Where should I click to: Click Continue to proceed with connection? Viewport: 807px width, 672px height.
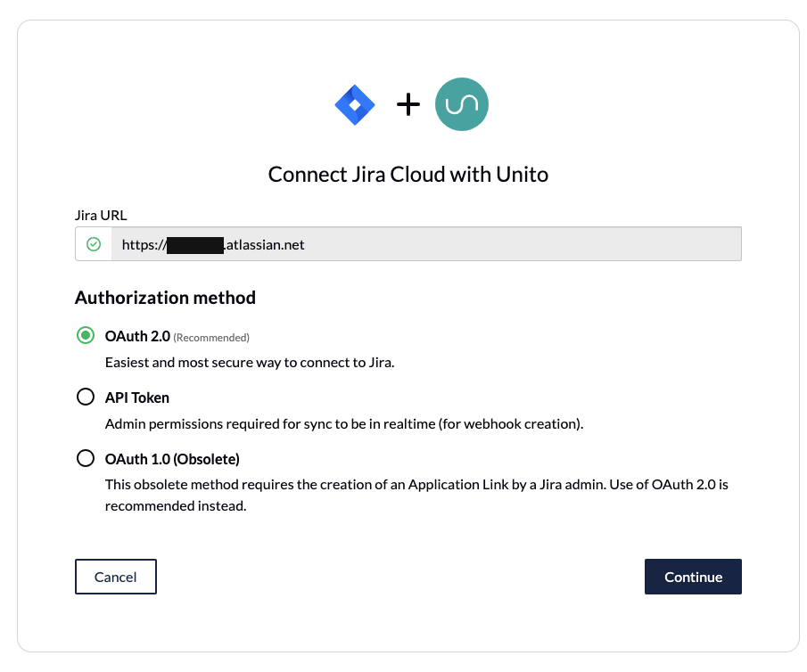[x=693, y=577]
